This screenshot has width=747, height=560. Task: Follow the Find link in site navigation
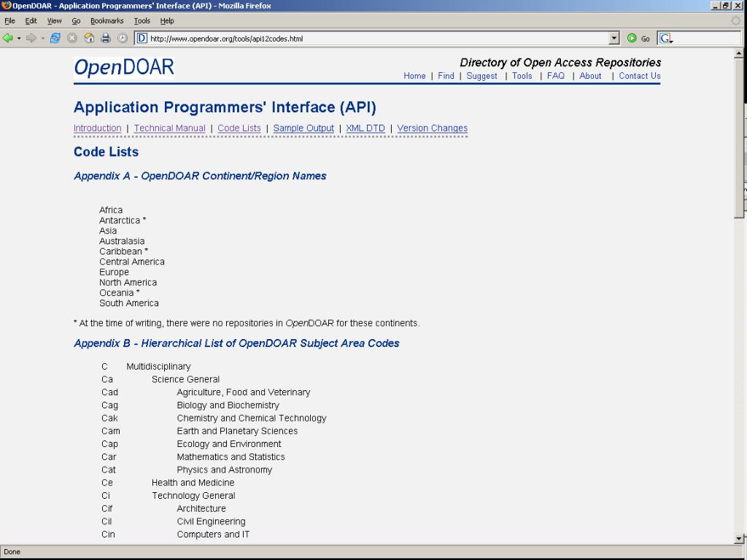[446, 76]
